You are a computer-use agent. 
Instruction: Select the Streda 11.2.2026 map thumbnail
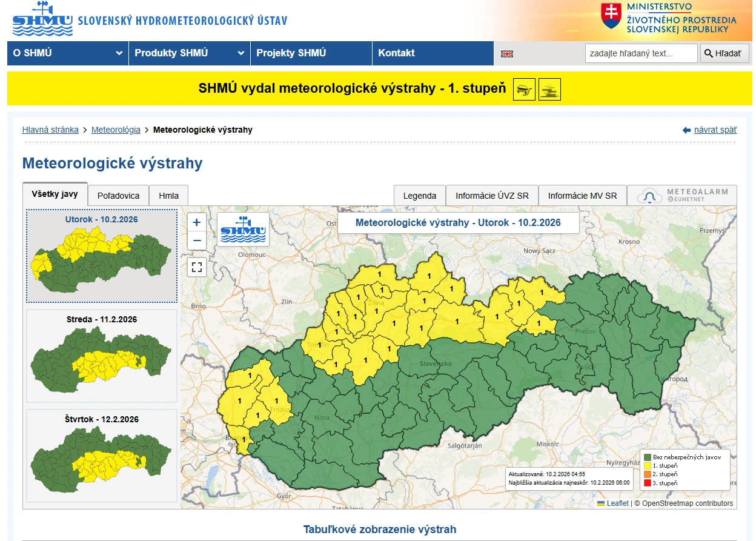(x=102, y=356)
